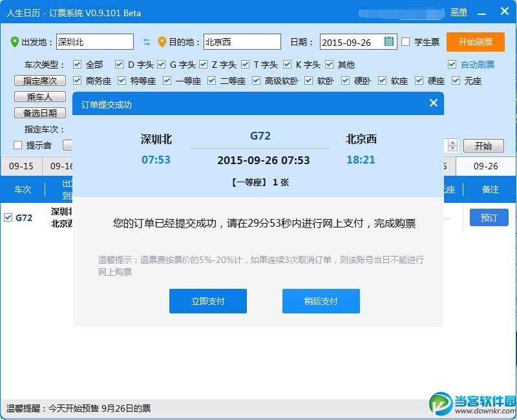Viewport: 517px width, 420px height.
Task: Open 备选日期 alternate dates button
Action: (40, 112)
